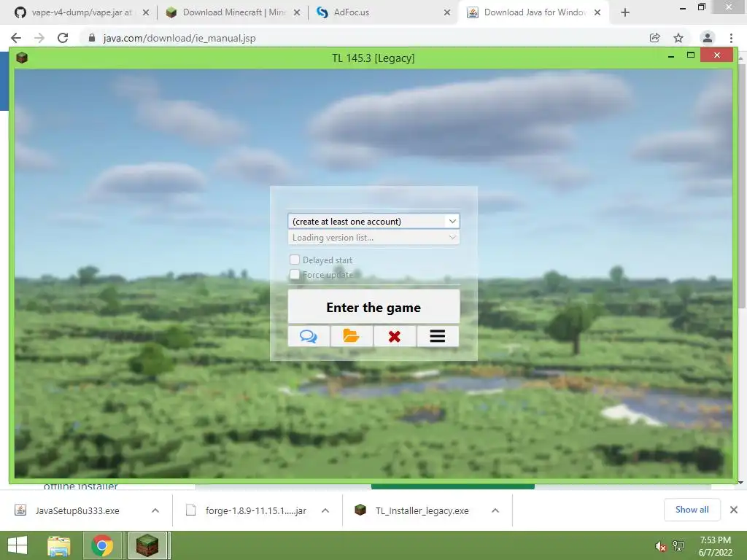This screenshot has height=560, width=747.
Task: Go forward in Chrome
Action: click(x=39, y=38)
